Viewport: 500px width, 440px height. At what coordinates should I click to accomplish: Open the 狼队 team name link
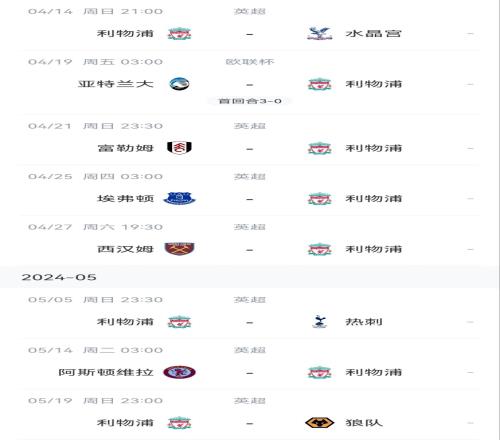(x=364, y=423)
